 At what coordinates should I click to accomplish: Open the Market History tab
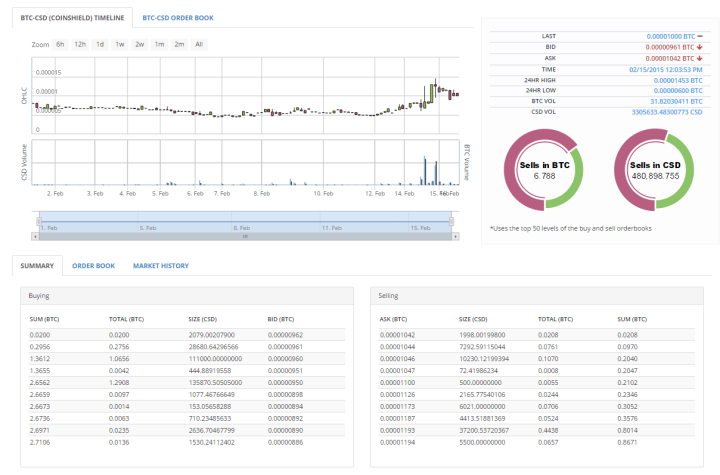tap(160, 266)
